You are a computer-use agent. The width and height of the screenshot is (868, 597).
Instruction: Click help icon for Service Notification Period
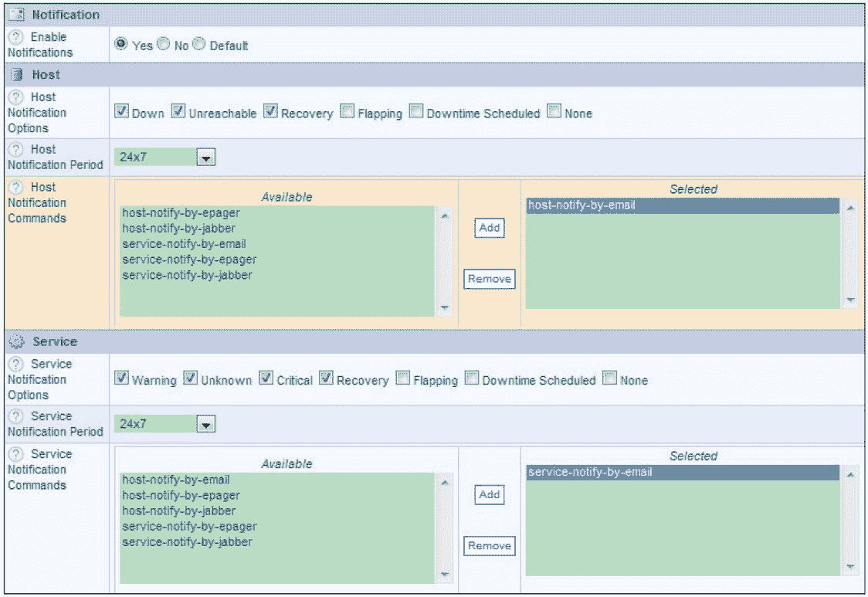(15, 416)
